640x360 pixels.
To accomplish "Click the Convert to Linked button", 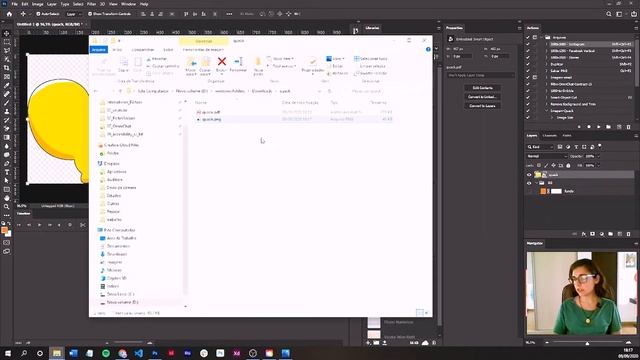I will [x=482, y=97].
